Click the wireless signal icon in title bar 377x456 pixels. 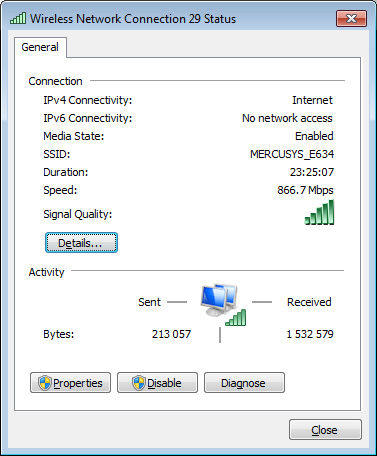pos(18,18)
